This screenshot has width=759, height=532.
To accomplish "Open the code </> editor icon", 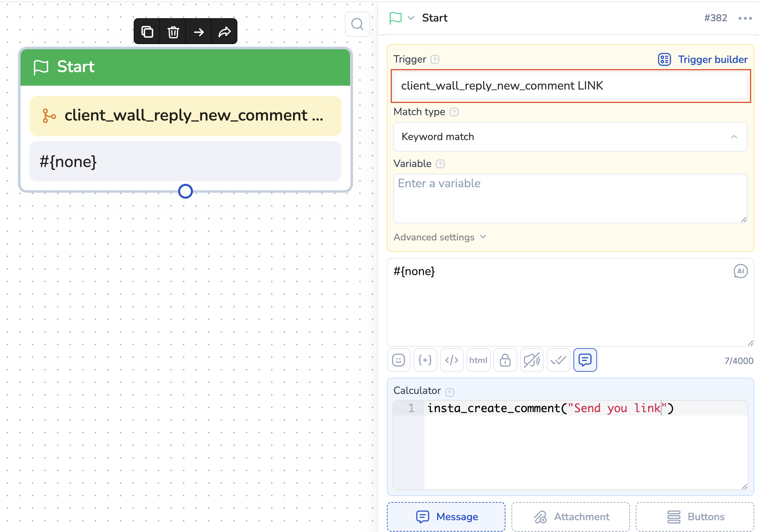I will [452, 360].
